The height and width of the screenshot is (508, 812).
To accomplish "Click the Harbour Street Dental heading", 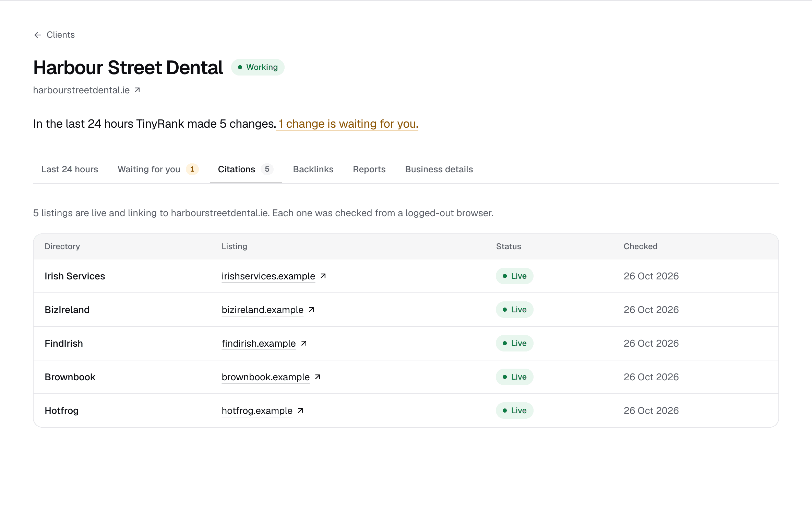I will [x=128, y=67].
